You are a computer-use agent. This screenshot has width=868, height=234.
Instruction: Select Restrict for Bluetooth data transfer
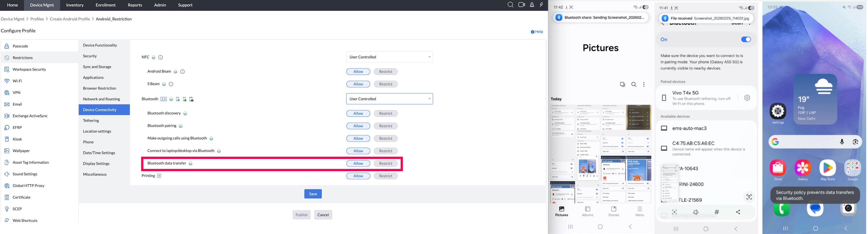tap(386, 163)
